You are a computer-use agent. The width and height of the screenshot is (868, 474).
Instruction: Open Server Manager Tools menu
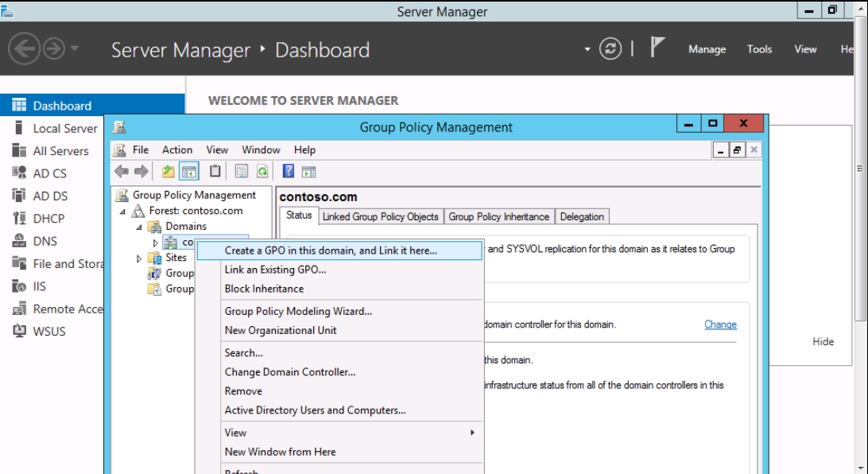760,49
